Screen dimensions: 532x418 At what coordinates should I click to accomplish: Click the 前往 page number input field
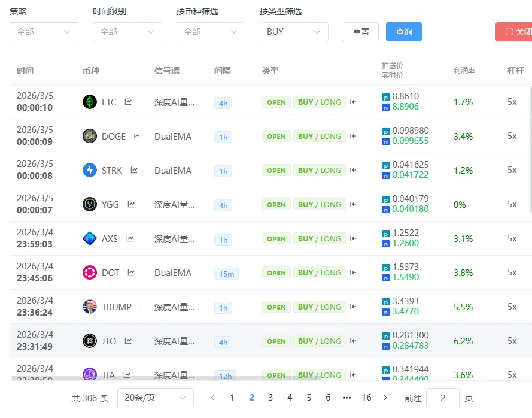pyautogui.click(x=443, y=398)
